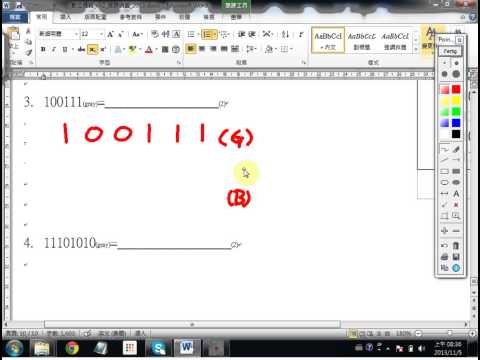Select marker highlighter tool in Pointofix
The width and height of the screenshot is (480, 360).
[x=456, y=150]
